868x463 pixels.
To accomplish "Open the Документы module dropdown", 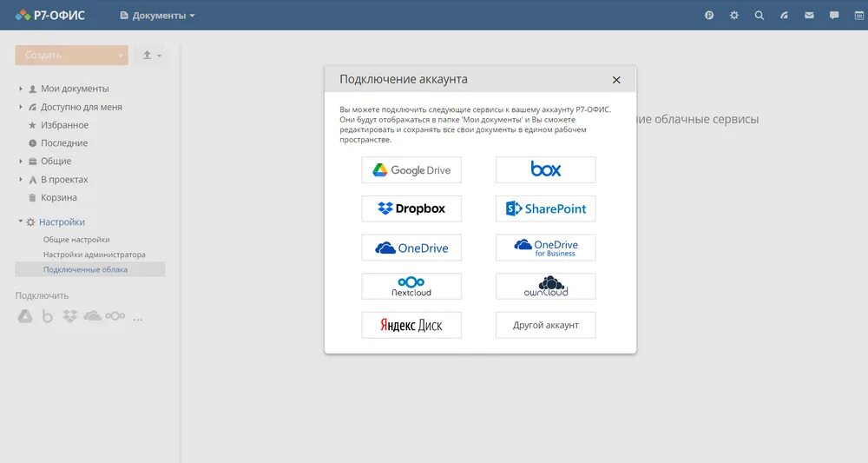I will [x=158, y=16].
